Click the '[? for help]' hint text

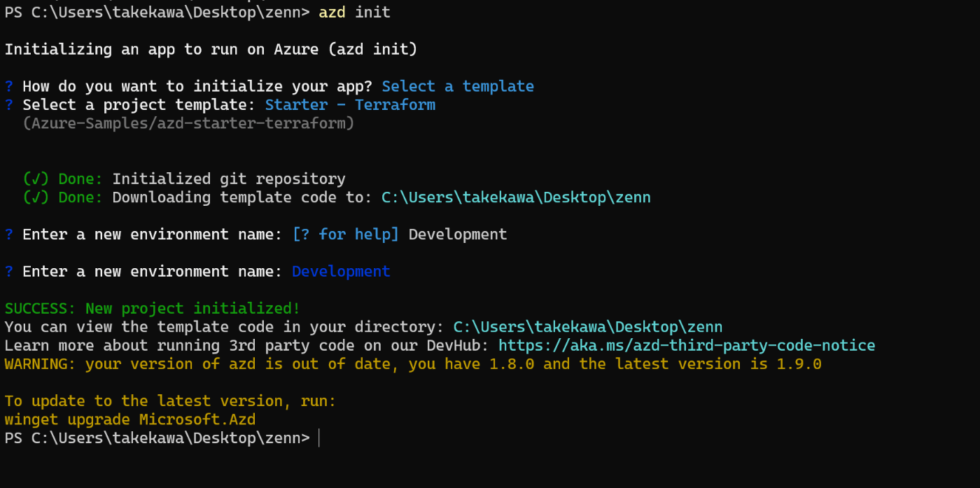point(346,235)
